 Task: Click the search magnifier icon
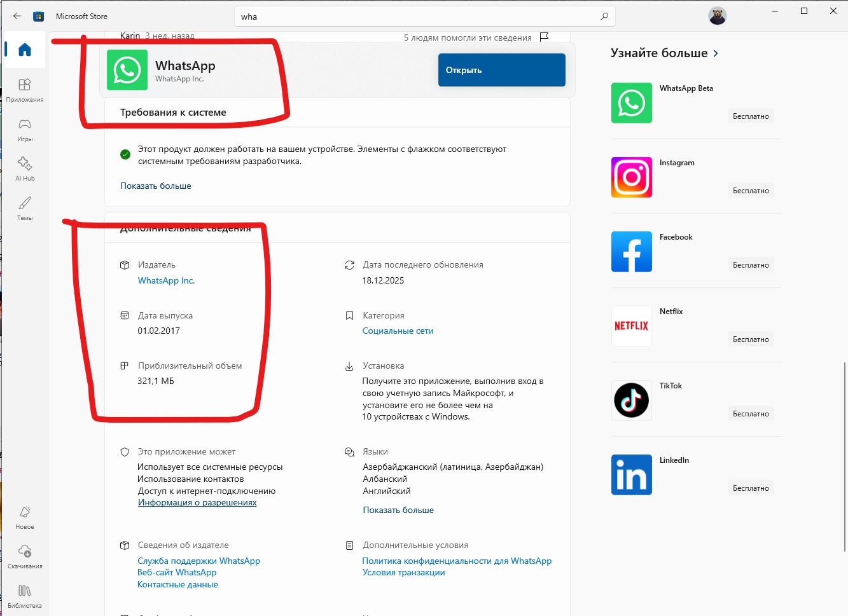(604, 17)
